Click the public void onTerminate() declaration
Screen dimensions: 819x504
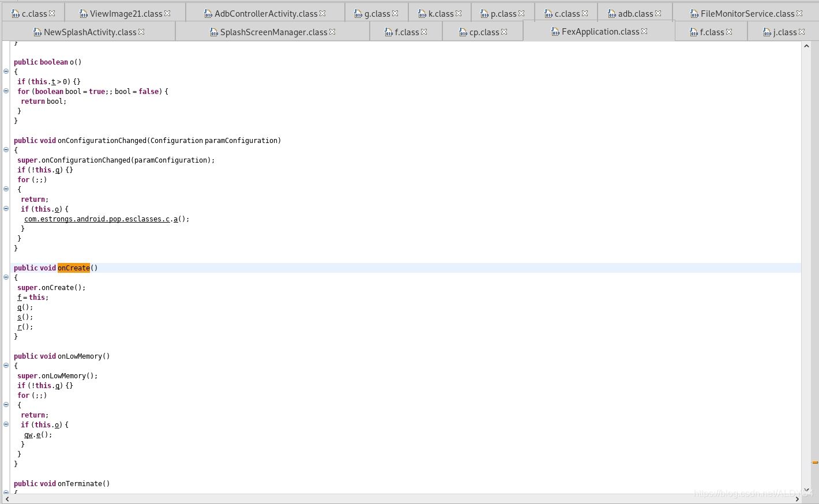[x=62, y=484]
